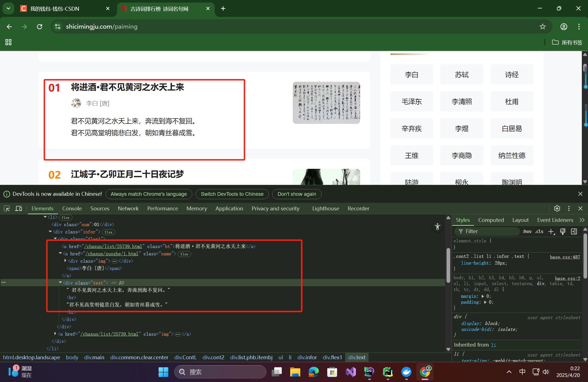Click the accessibility tree icon in Elements

click(x=437, y=227)
